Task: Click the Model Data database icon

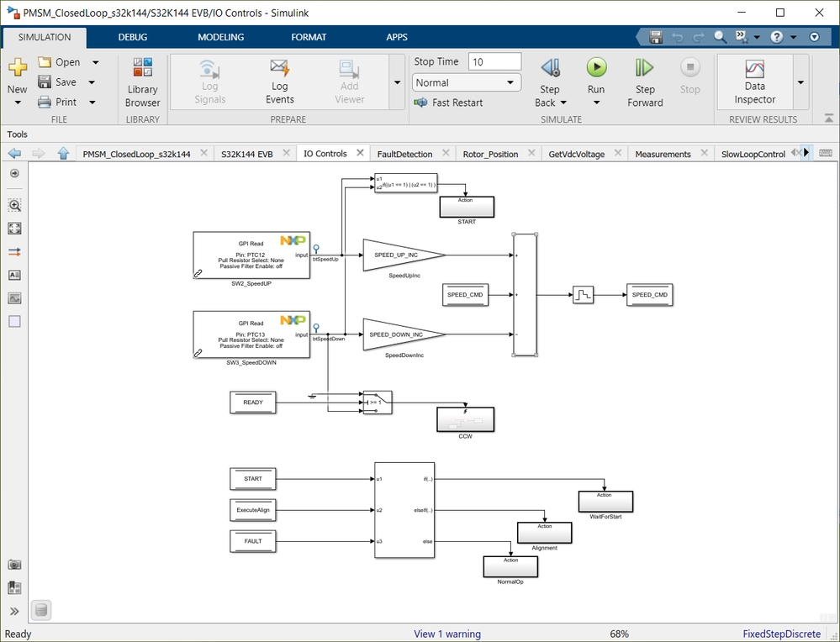Action: click(x=41, y=610)
